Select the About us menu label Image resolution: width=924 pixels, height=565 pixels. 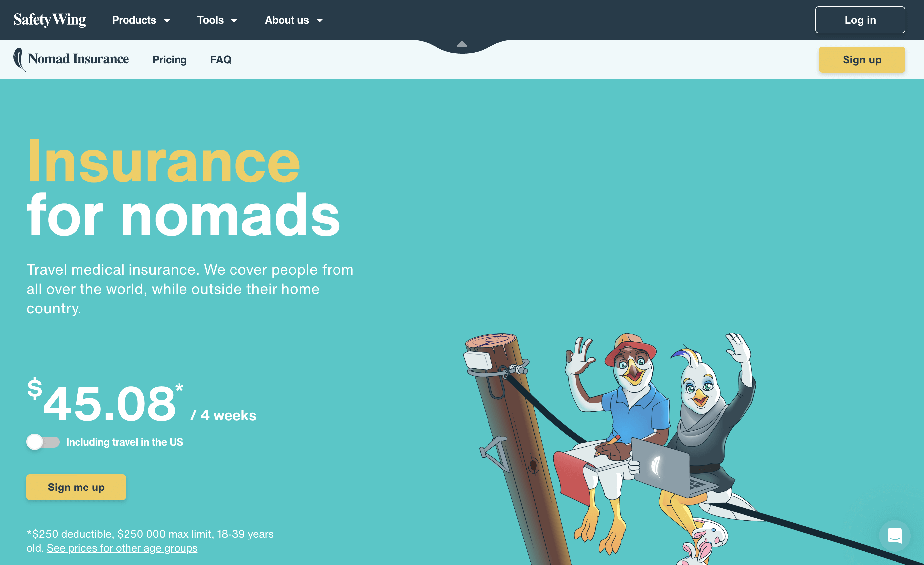pos(287,20)
